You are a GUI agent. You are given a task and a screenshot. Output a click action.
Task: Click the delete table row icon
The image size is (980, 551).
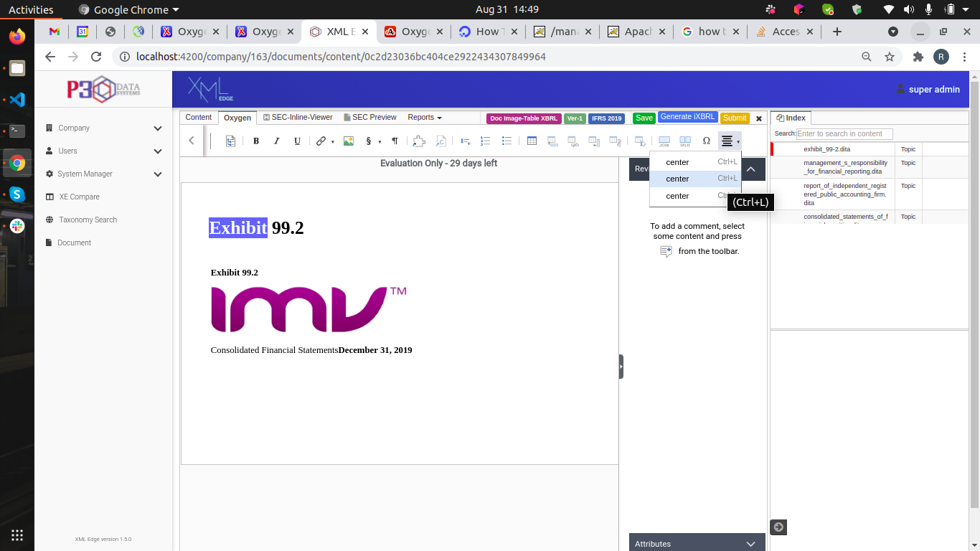point(573,141)
